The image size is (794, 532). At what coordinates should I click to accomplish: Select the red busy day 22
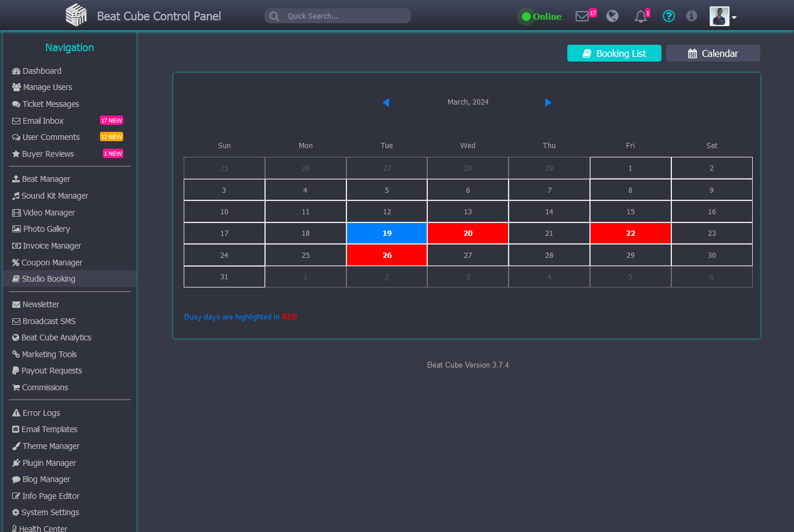(x=631, y=233)
